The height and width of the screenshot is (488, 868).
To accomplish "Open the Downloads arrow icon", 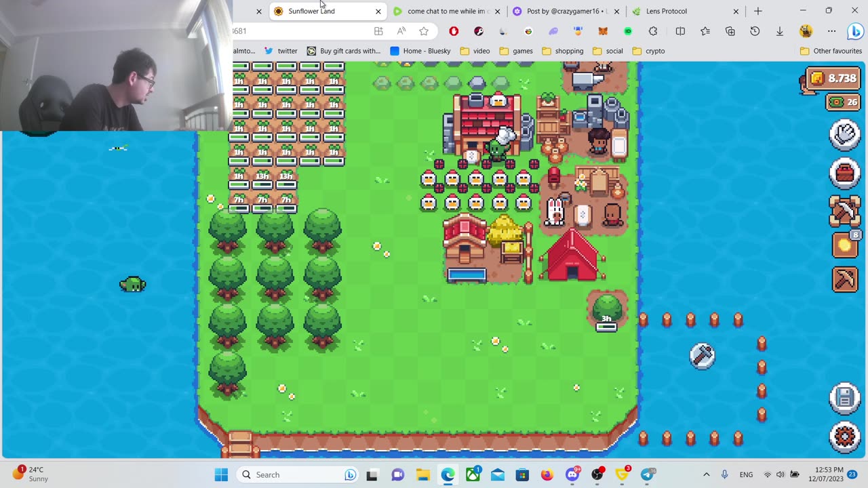I will [x=780, y=31].
